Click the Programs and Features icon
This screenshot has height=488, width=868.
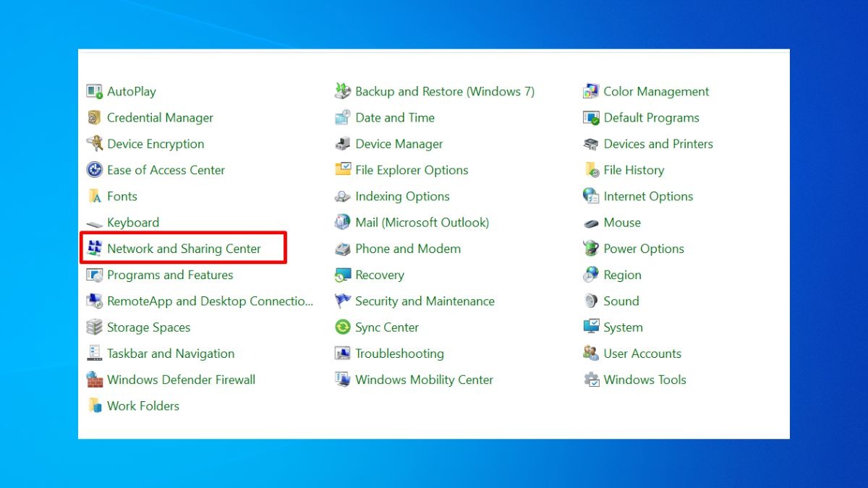coord(95,275)
